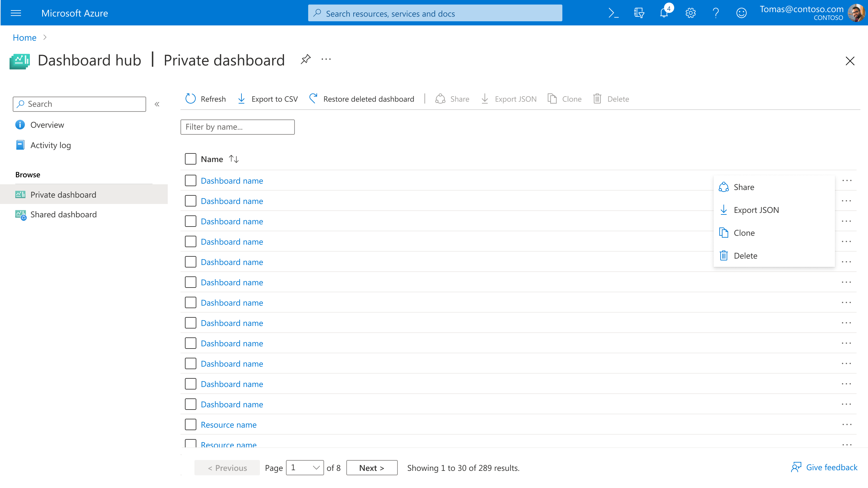Switch to Shared dashboard in sidebar

(x=63, y=214)
